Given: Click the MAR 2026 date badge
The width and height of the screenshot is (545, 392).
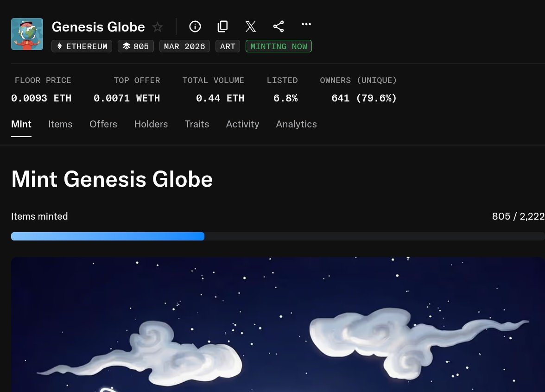Looking at the screenshot, I should click(184, 46).
